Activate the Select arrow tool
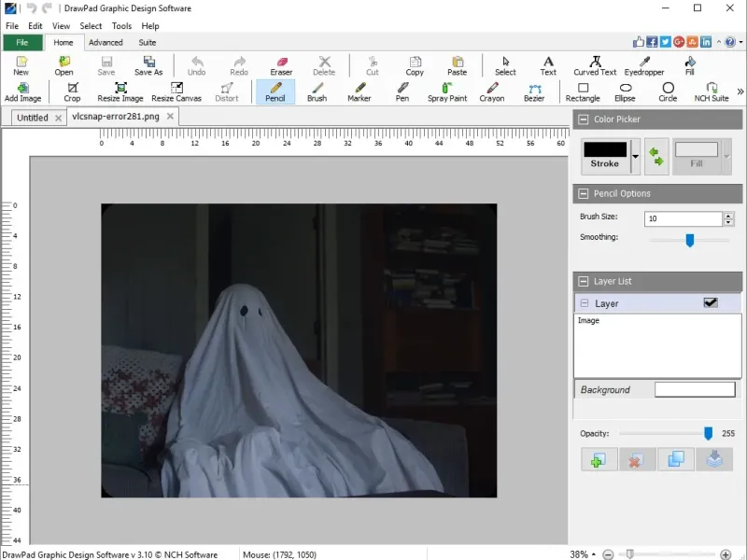This screenshot has height=560, width=747. pyautogui.click(x=505, y=65)
